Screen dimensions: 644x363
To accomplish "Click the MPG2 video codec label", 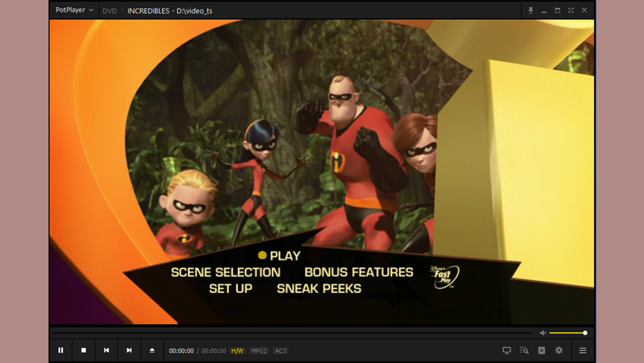I will point(258,351).
